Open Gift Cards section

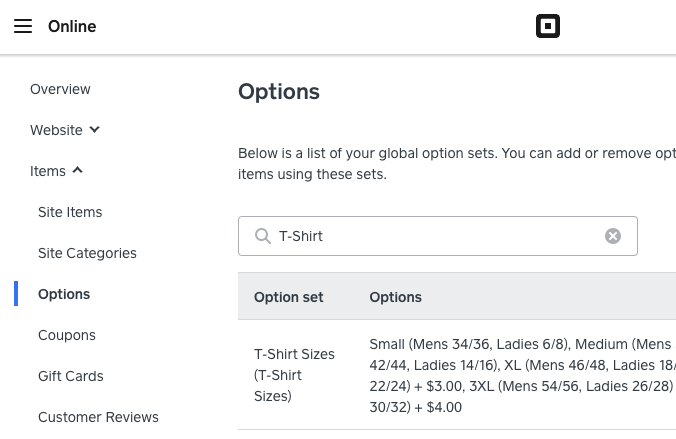point(70,376)
